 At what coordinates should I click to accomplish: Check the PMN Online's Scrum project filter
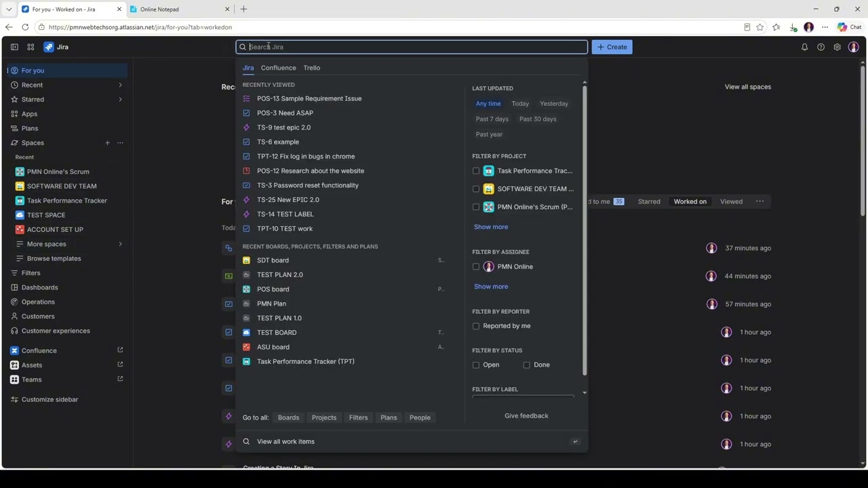coord(476,207)
